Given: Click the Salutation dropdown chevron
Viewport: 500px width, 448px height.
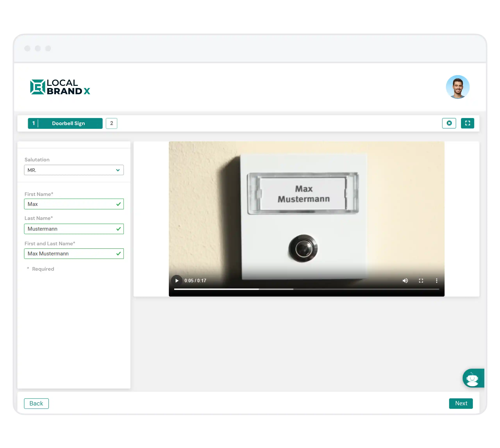Looking at the screenshot, I should tap(118, 170).
